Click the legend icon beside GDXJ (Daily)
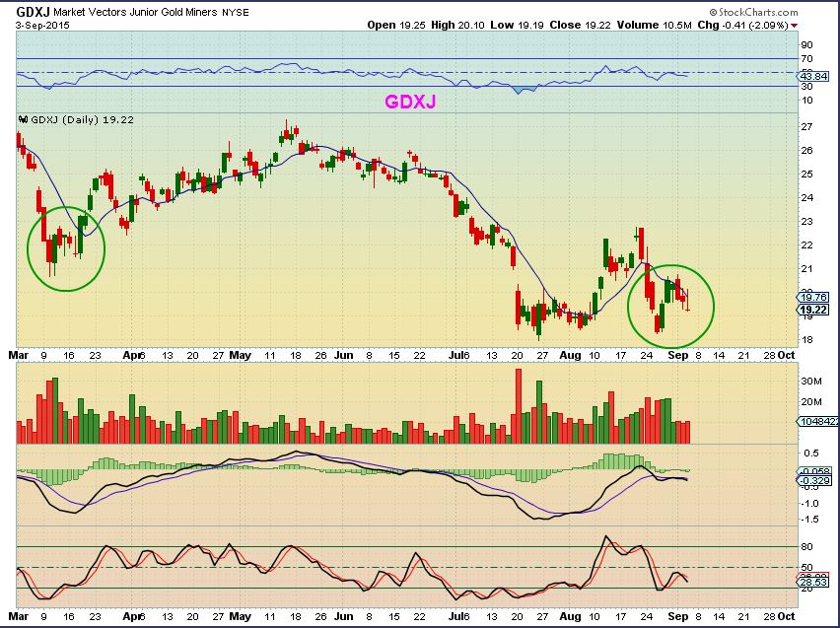This screenshot has height=628, width=840. tap(23, 119)
